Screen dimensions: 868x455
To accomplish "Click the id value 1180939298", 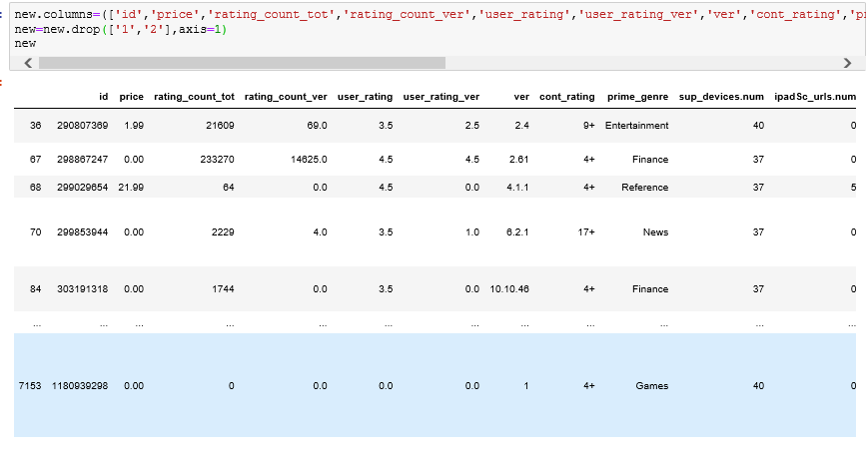I will pos(80,385).
